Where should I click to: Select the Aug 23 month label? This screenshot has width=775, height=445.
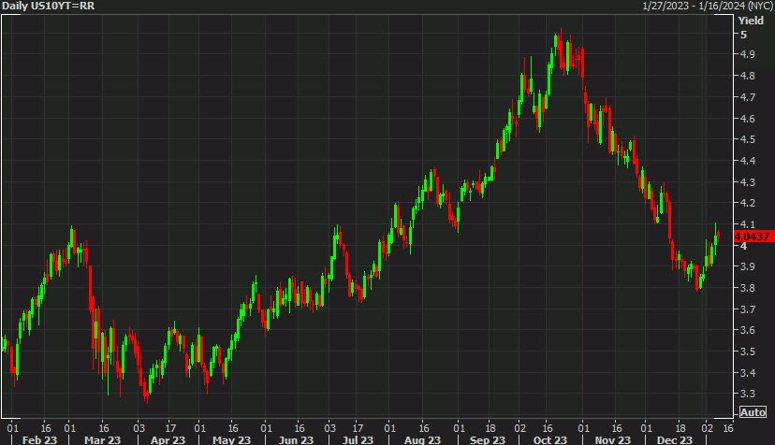click(422, 440)
